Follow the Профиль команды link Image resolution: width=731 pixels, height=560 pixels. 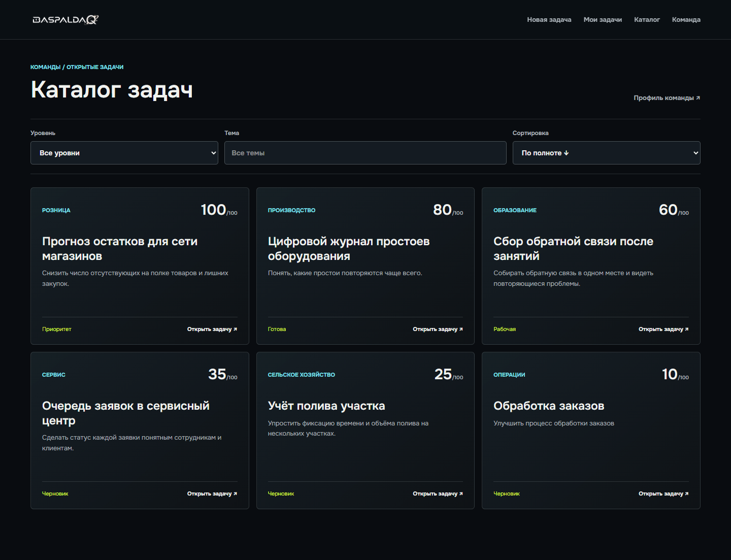(x=667, y=98)
